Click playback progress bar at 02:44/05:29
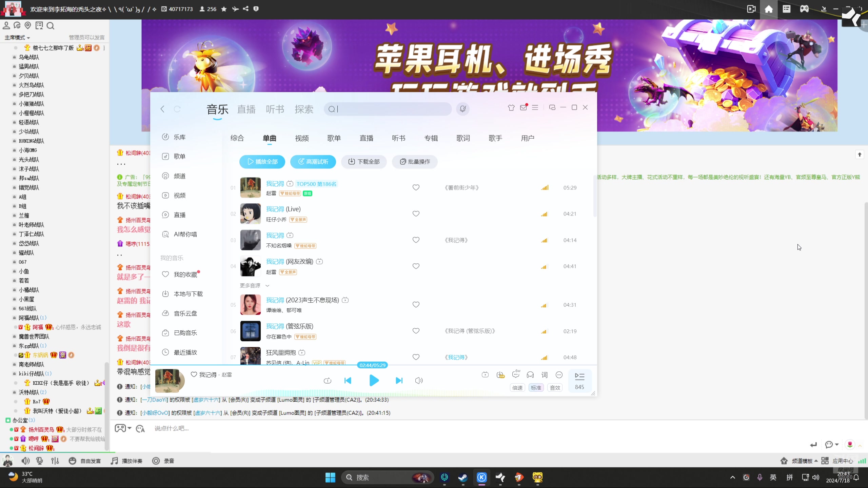This screenshot has height=488, width=868. (x=372, y=365)
